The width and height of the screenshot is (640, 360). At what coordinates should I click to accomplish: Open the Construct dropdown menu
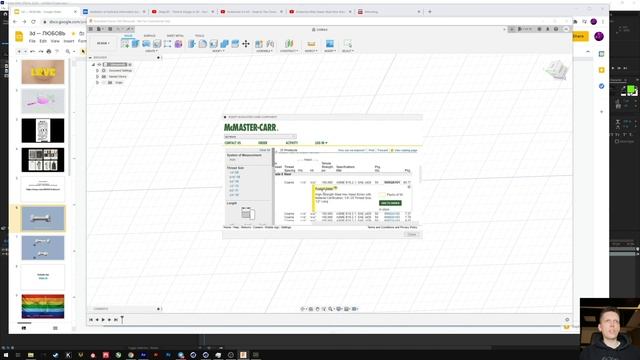pyautogui.click(x=289, y=51)
